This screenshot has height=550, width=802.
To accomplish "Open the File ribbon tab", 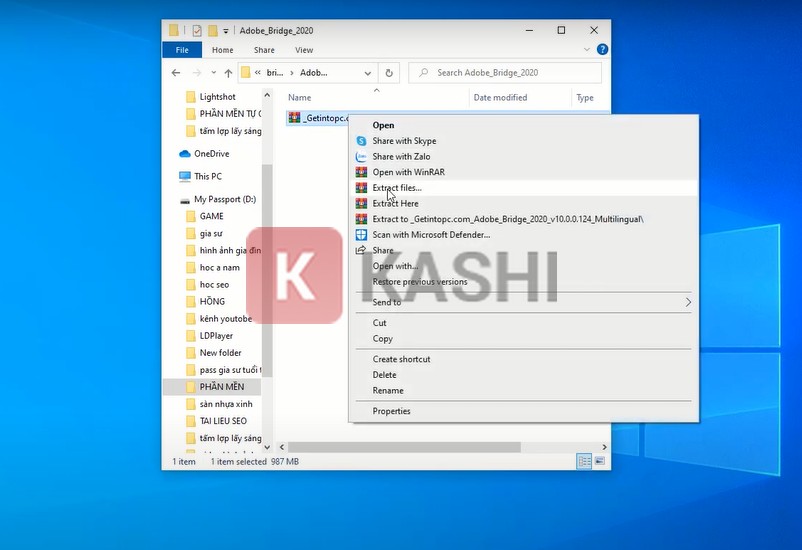I will tap(182, 50).
